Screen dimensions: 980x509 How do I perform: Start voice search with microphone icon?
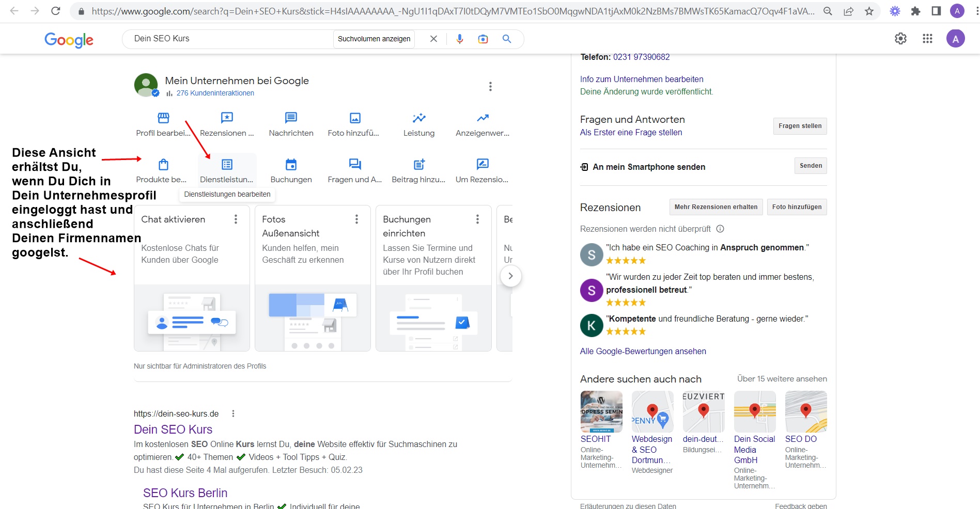pos(459,39)
